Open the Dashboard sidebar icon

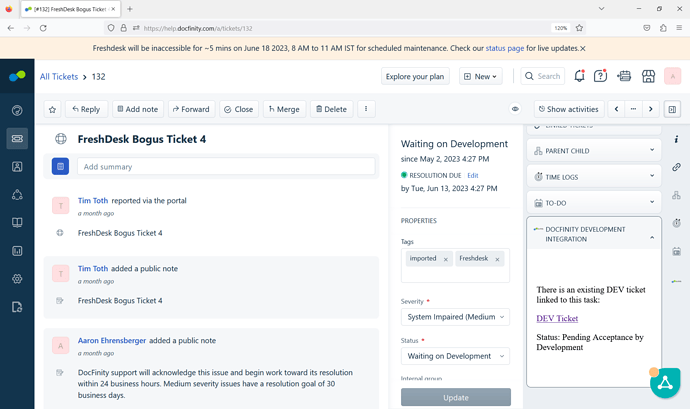(x=17, y=110)
